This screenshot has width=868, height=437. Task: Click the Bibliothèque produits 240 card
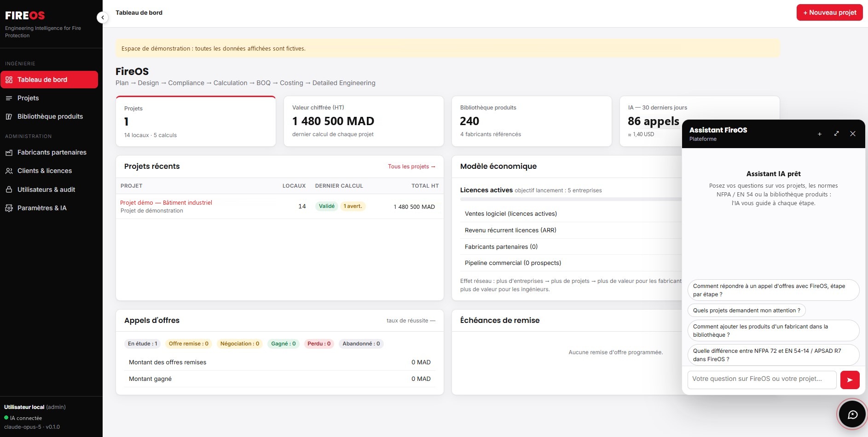click(x=532, y=121)
